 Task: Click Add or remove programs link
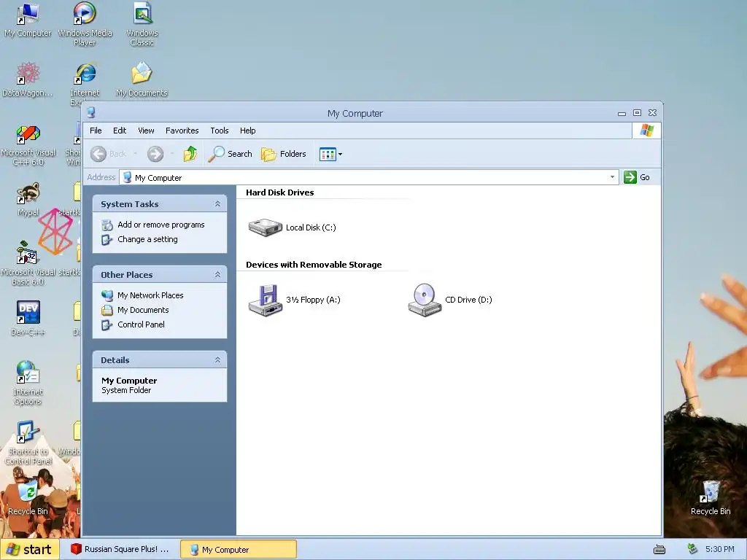[161, 225]
